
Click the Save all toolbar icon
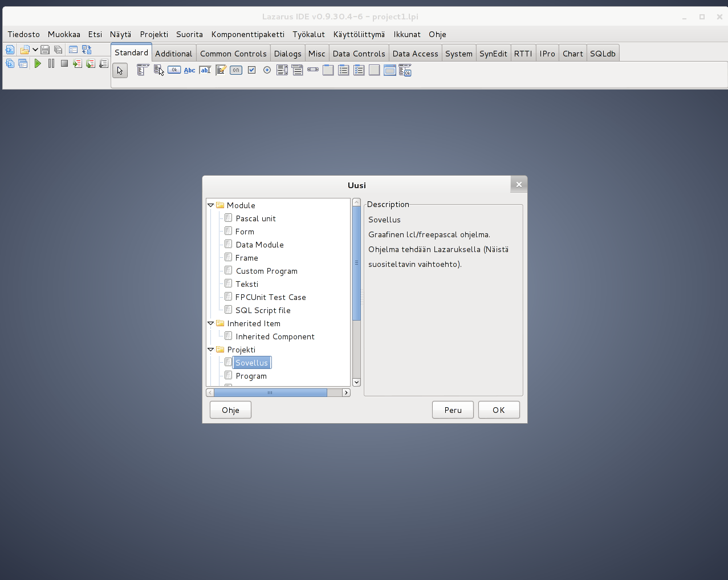pos(58,50)
